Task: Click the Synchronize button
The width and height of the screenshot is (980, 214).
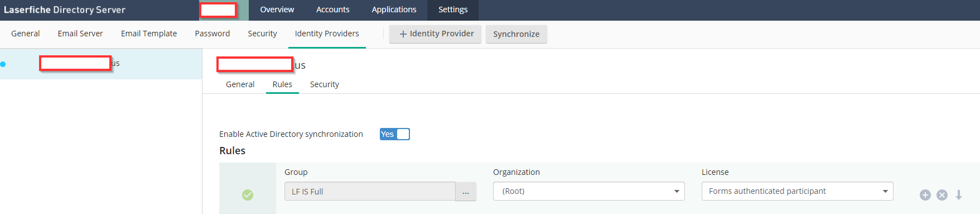Action: tap(516, 34)
